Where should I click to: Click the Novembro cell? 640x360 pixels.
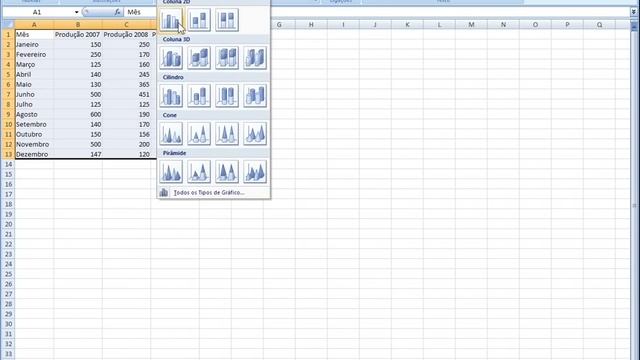click(x=34, y=144)
